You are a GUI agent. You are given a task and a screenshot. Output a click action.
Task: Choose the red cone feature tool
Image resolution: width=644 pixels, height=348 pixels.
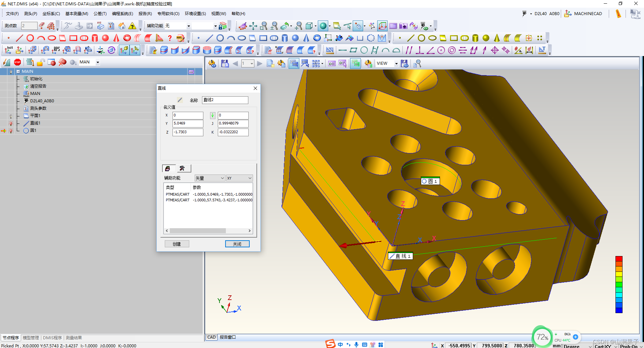point(116,38)
